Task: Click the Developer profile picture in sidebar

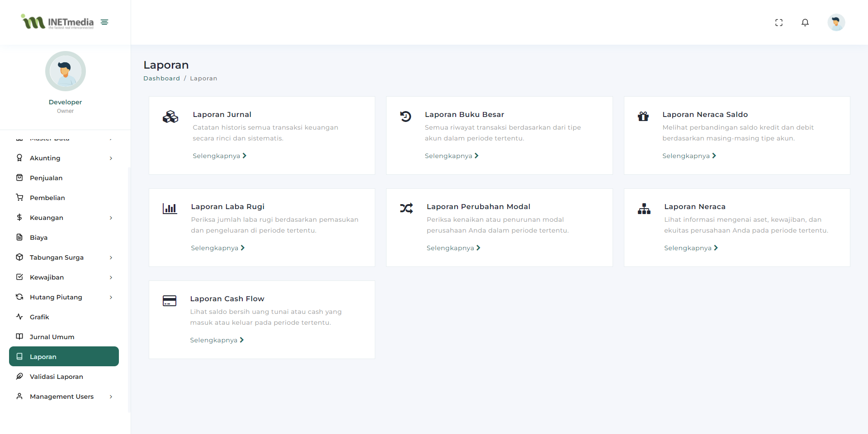Action: (x=66, y=71)
